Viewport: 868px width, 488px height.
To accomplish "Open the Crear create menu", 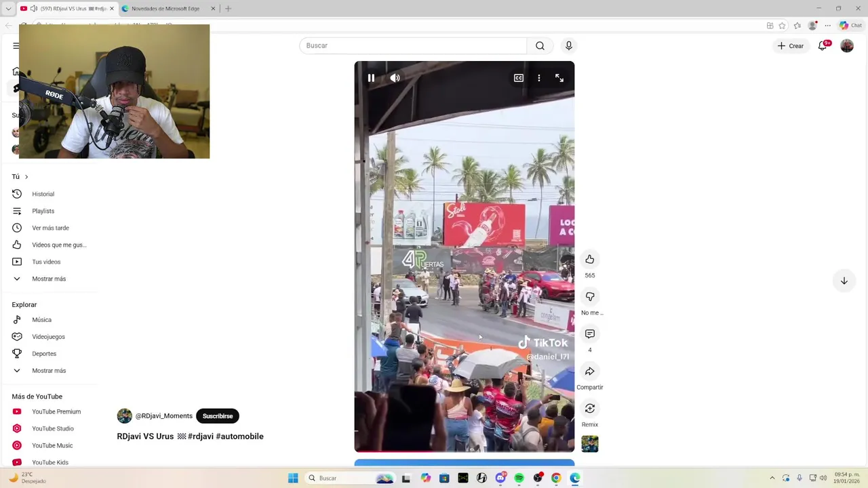I will click(x=791, y=45).
